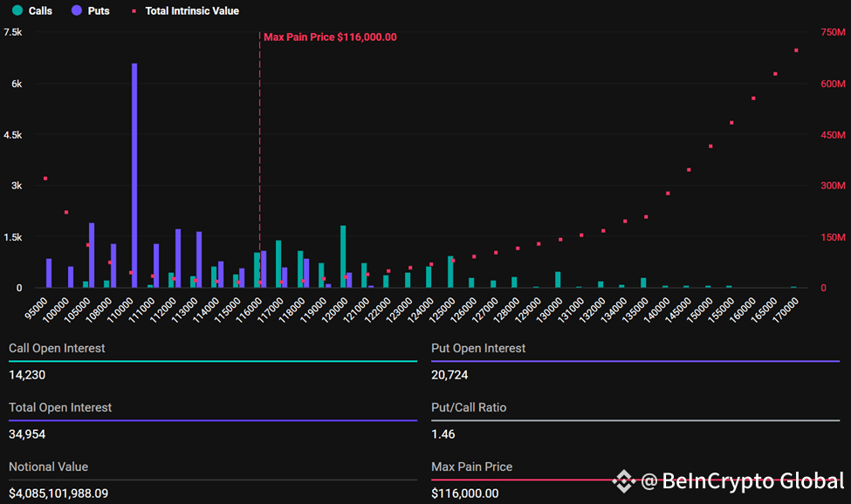Toggle the Total Intrinsic Value legend entry
Viewport: 851px width, 504px height.
(x=185, y=10)
